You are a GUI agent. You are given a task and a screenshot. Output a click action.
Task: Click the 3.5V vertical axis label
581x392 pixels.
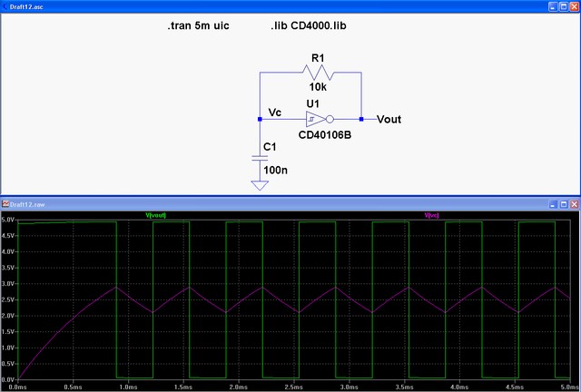click(8, 268)
